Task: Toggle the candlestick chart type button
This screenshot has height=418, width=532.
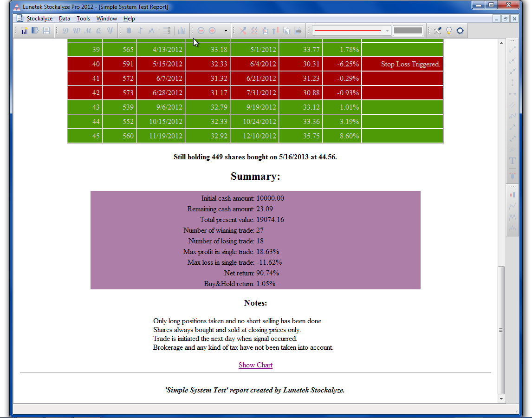Action: [x=129, y=31]
